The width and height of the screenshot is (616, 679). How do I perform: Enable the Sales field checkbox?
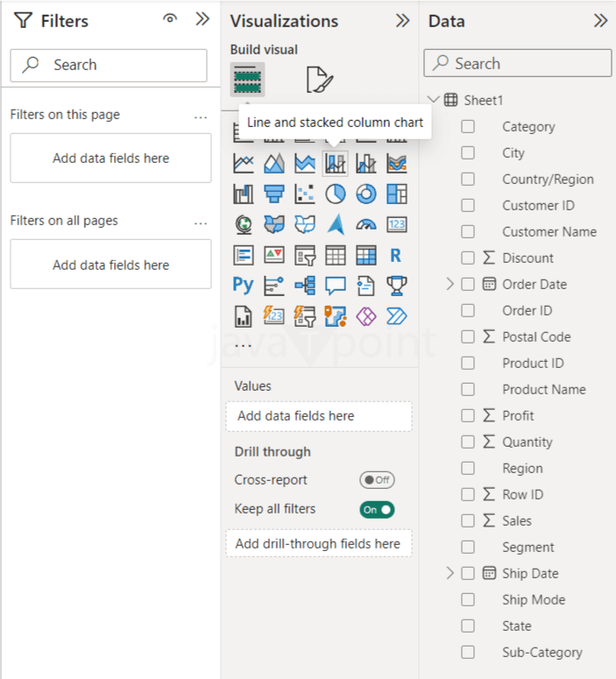(468, 521)
